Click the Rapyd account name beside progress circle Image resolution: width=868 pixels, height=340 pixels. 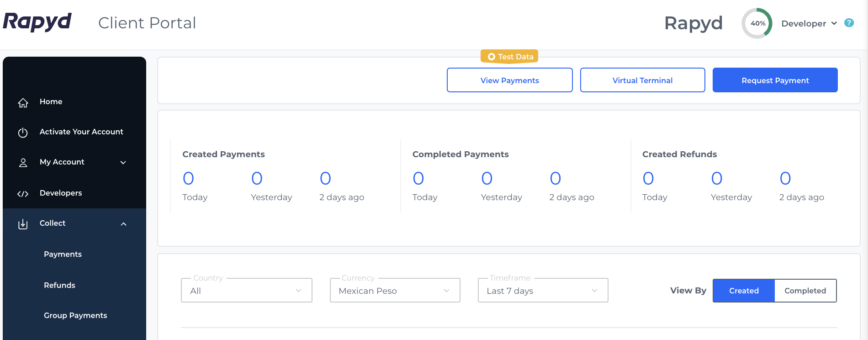[x=693, y=23]
